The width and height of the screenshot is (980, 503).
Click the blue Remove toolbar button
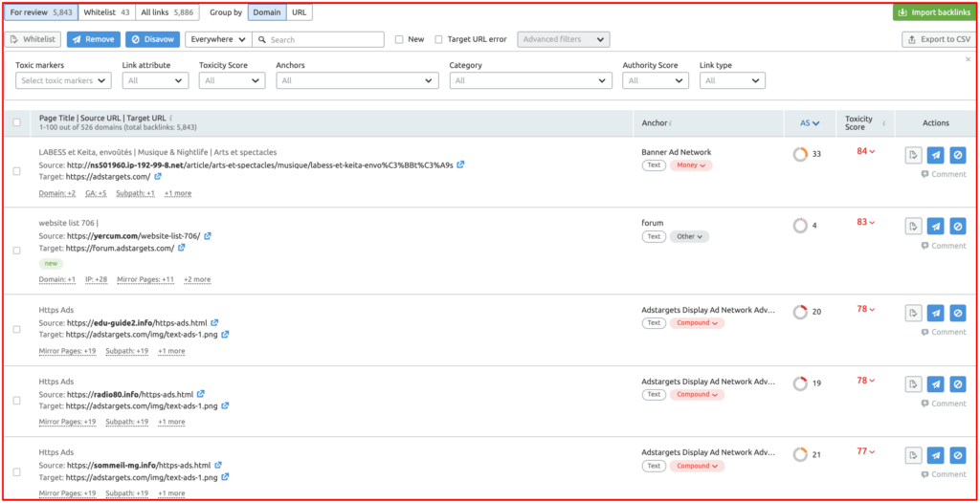(x=94, y=39)
